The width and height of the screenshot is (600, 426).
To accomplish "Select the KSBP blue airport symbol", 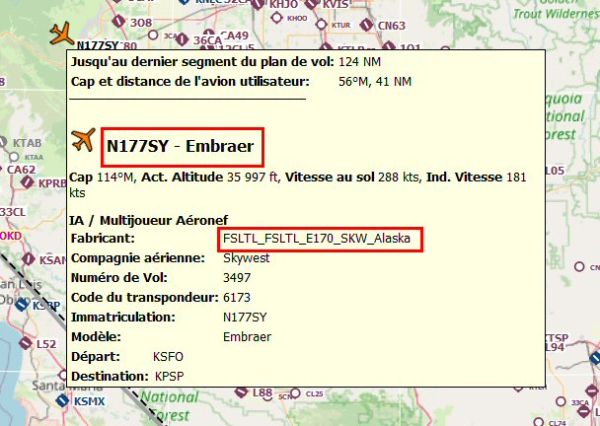I will [x=22, y=305].
